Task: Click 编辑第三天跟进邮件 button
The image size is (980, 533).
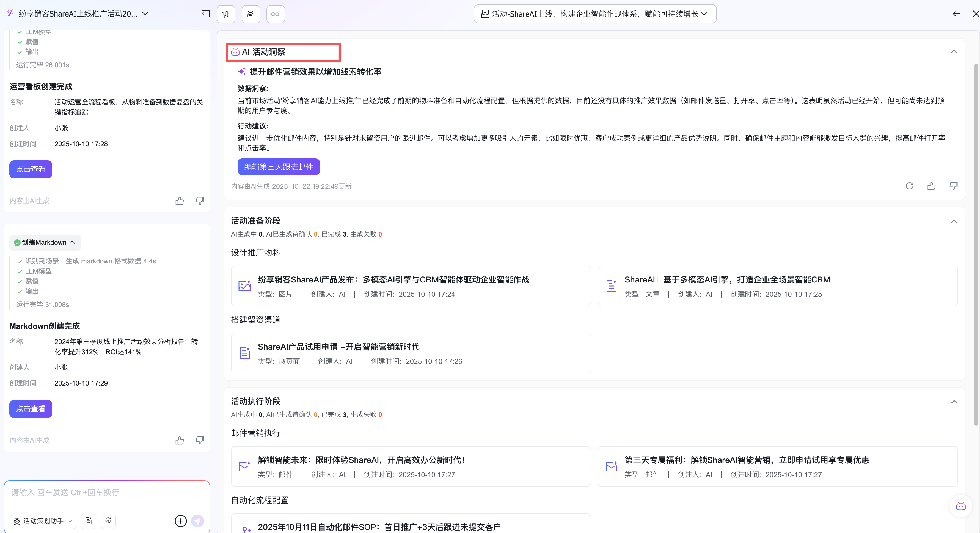Action: pos(279,167)
